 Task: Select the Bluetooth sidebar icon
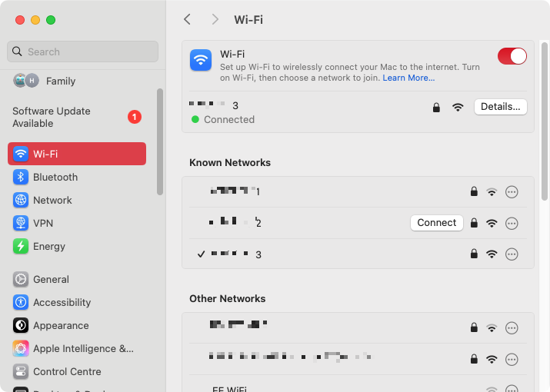pyautogui.click(x=21, y=177)
